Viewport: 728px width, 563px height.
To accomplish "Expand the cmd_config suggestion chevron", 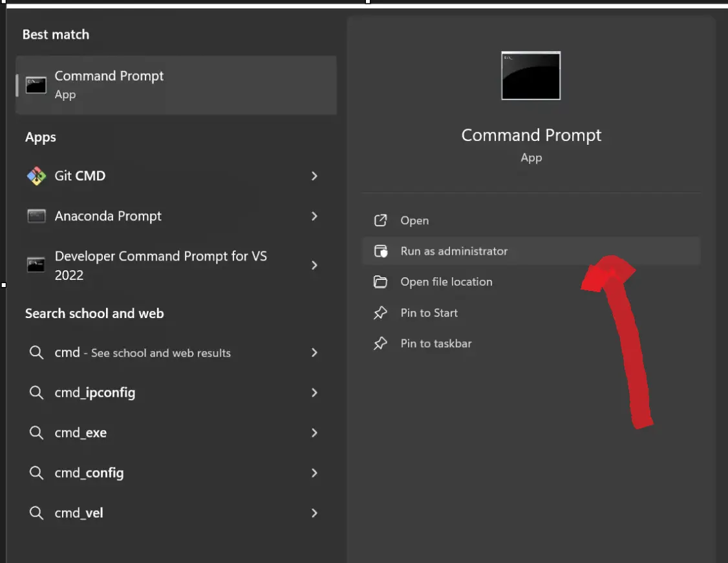I will click(314, 473).
